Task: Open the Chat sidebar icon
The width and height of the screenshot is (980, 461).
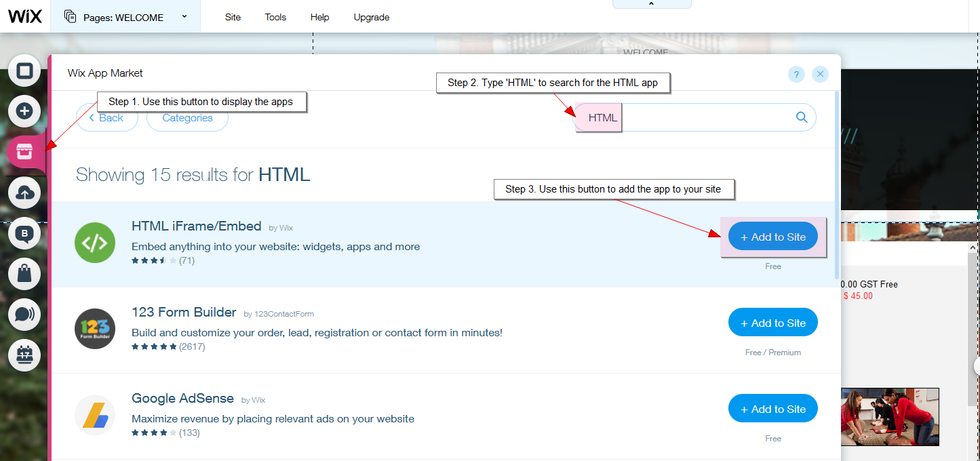Action: (x=24, y=314)
